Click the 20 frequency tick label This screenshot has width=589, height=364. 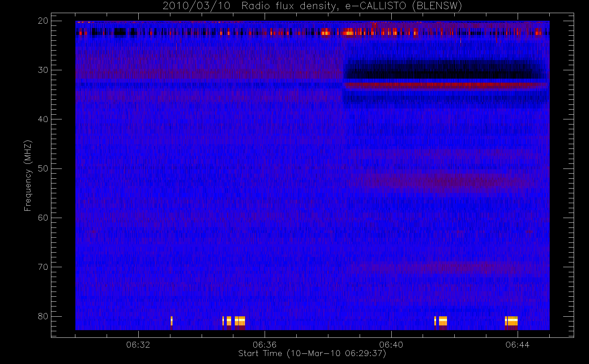pos(43,21)
